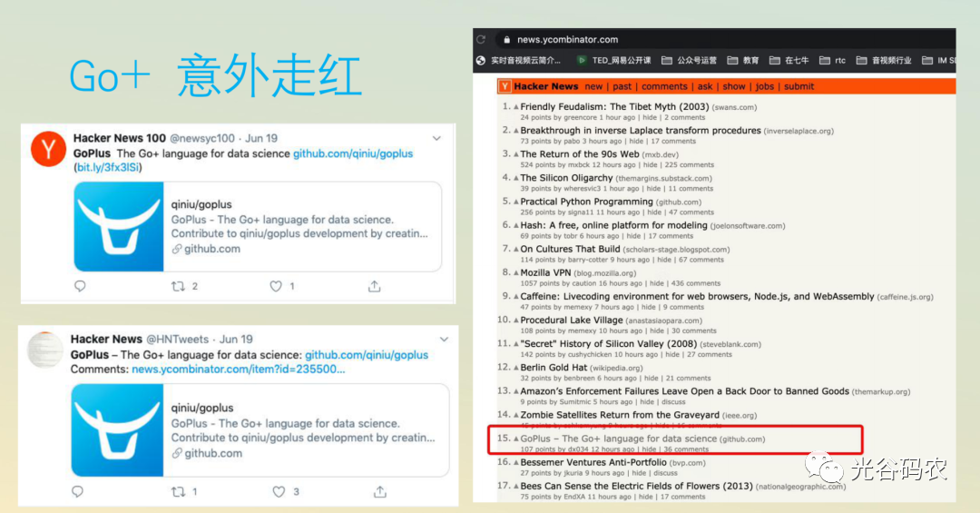Open Bessemer Ventures Anti-Portfolio story

point(593,463)
